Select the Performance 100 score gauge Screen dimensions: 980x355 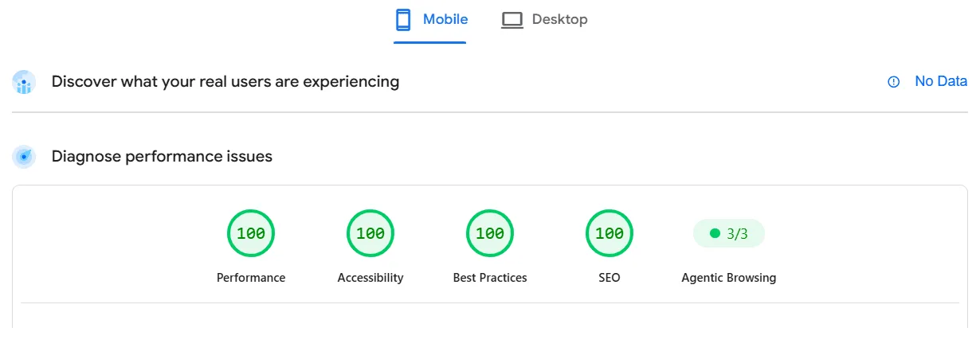click(251, 233)
